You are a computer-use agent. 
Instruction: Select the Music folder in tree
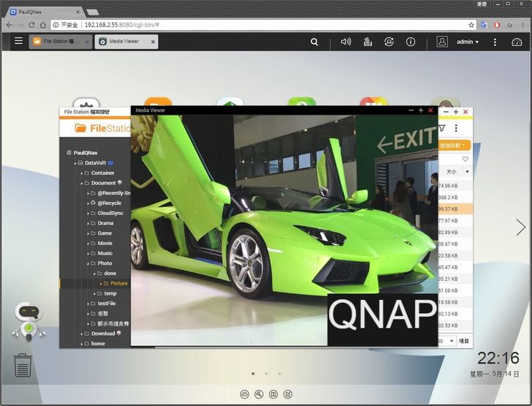coord(105,253)
